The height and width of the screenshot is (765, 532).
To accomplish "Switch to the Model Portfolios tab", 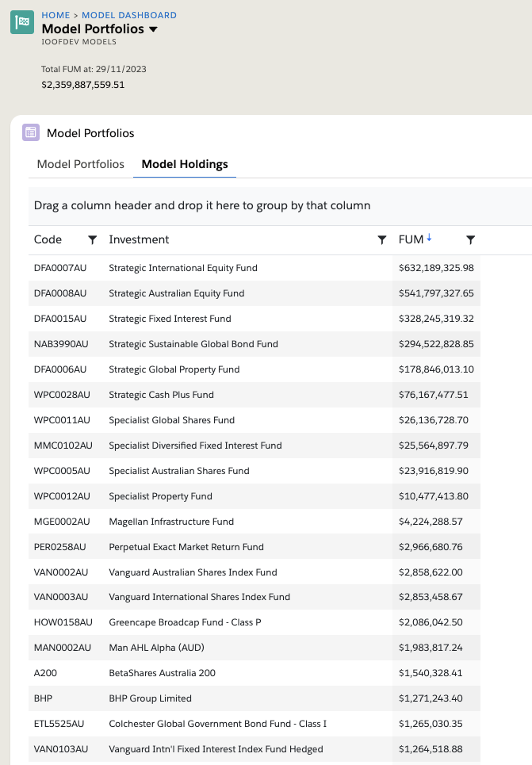I will [x=80, y=164].
